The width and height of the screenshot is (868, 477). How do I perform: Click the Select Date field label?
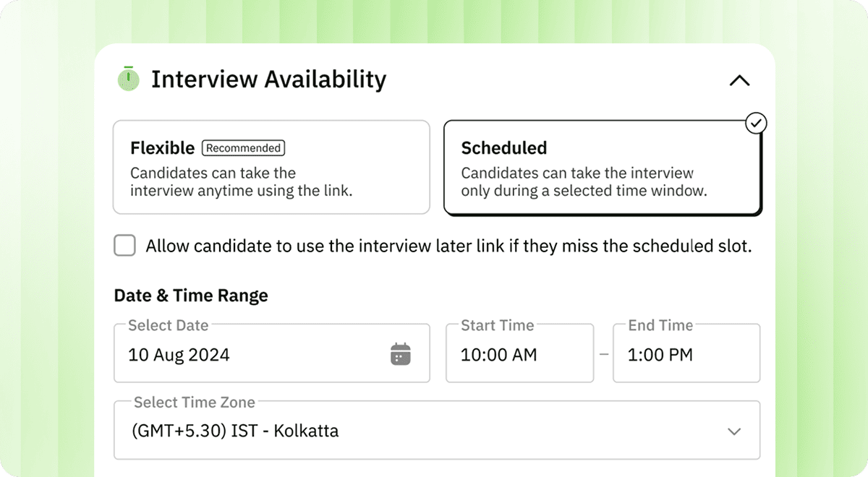coord(168,325)
